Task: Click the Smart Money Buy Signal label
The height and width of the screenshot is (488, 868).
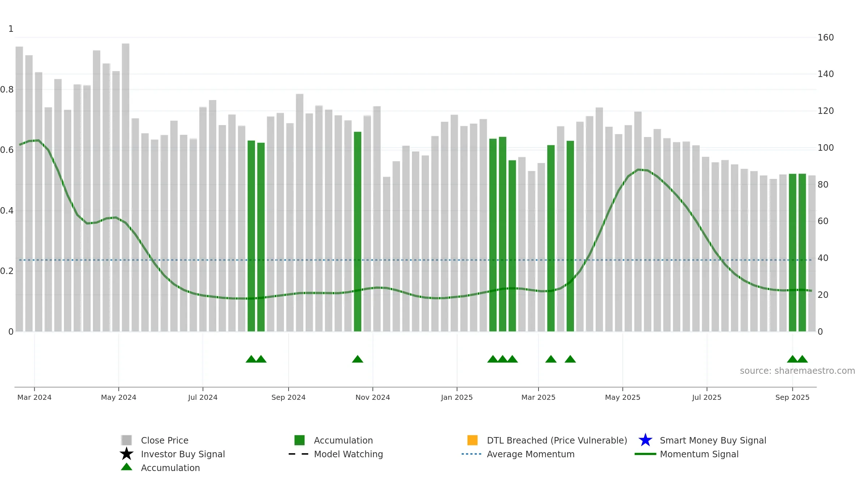Action: pyautogui.click(x=713, y=440)
